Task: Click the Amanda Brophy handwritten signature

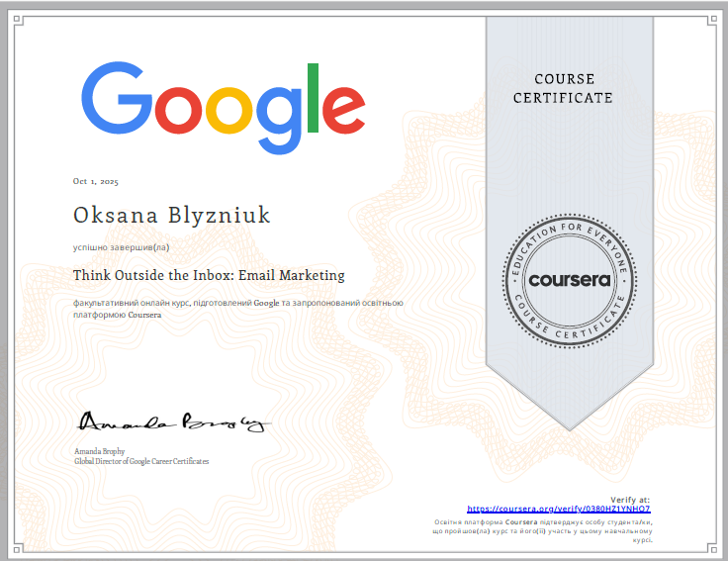Action: pos(173,422)
